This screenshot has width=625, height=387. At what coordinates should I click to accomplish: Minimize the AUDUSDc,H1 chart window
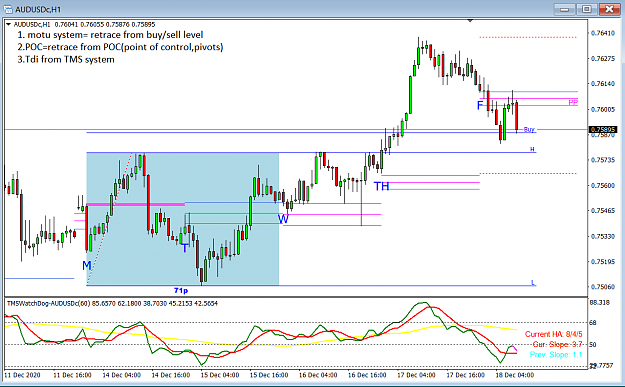pos(564,9)
